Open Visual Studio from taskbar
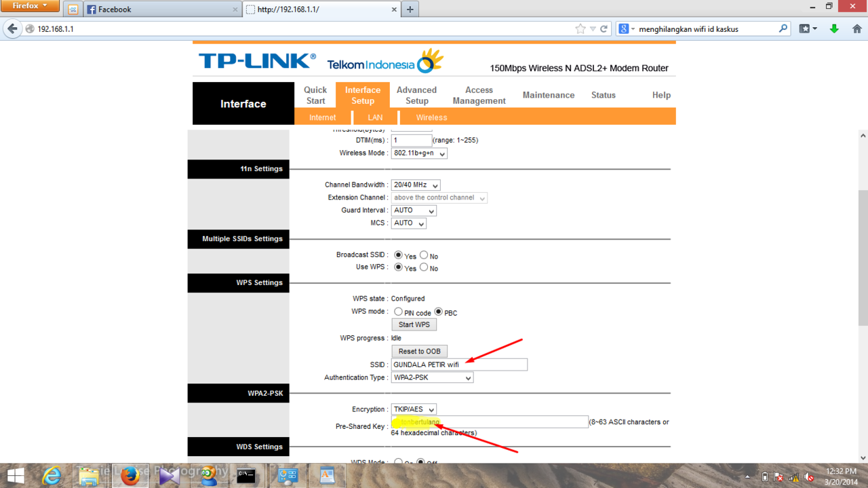The height and width of the screenshot is (488, 868). click(169, 476)
